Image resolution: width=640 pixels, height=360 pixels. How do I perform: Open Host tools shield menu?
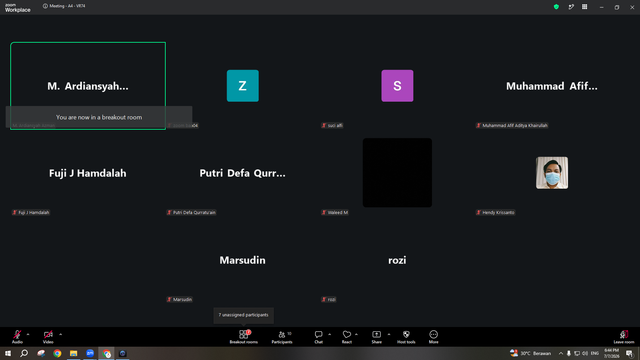[406, 337]
